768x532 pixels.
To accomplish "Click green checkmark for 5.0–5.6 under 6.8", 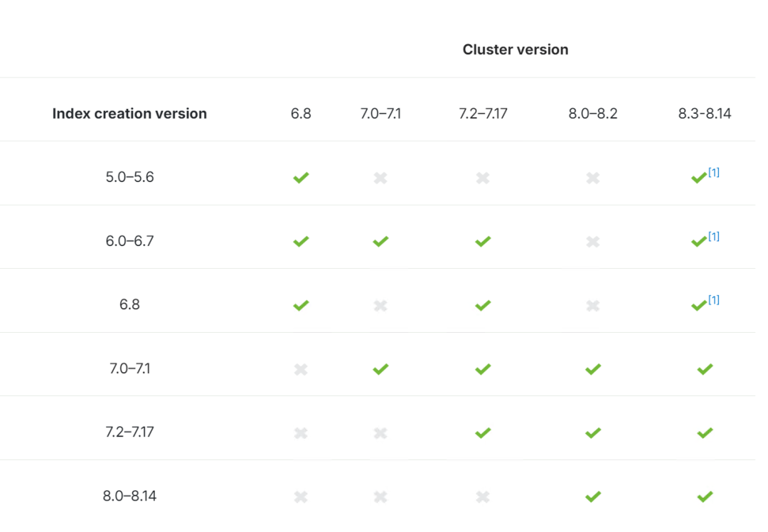I will (301, 177).
